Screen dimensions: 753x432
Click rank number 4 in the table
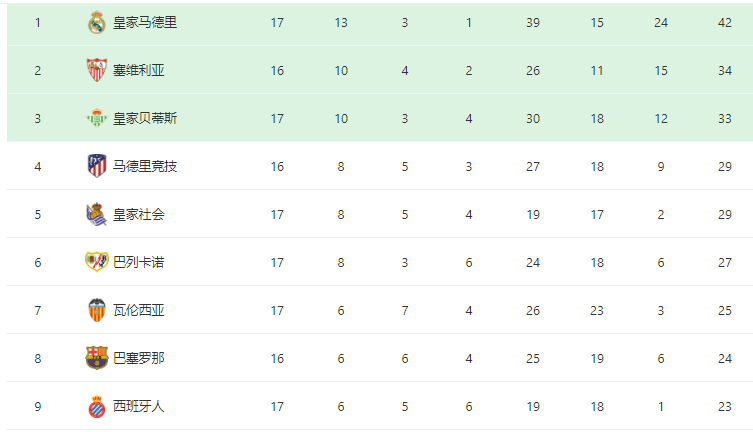tap(37, 167)
